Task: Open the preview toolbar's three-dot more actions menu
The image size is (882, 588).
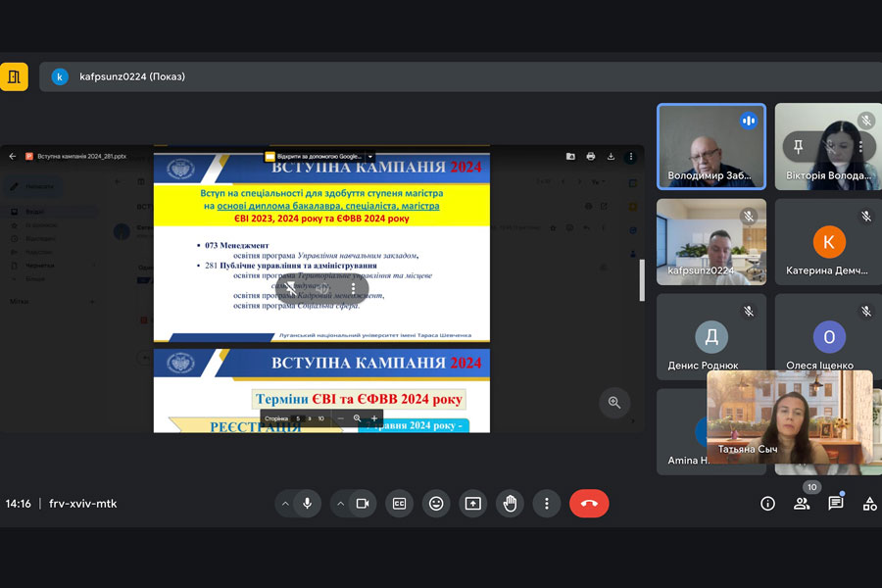Action: [631, 157]
